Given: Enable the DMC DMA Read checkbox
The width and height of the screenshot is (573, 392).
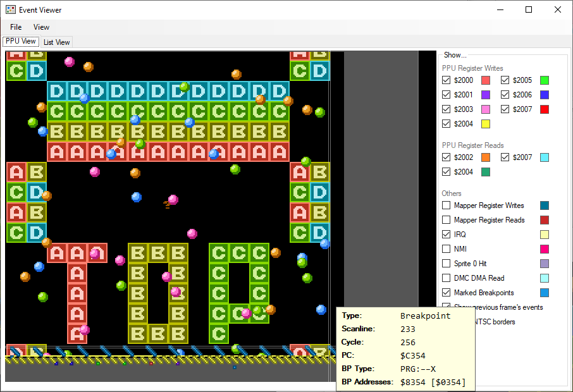Looking at the screenshot, I should 447,278.
